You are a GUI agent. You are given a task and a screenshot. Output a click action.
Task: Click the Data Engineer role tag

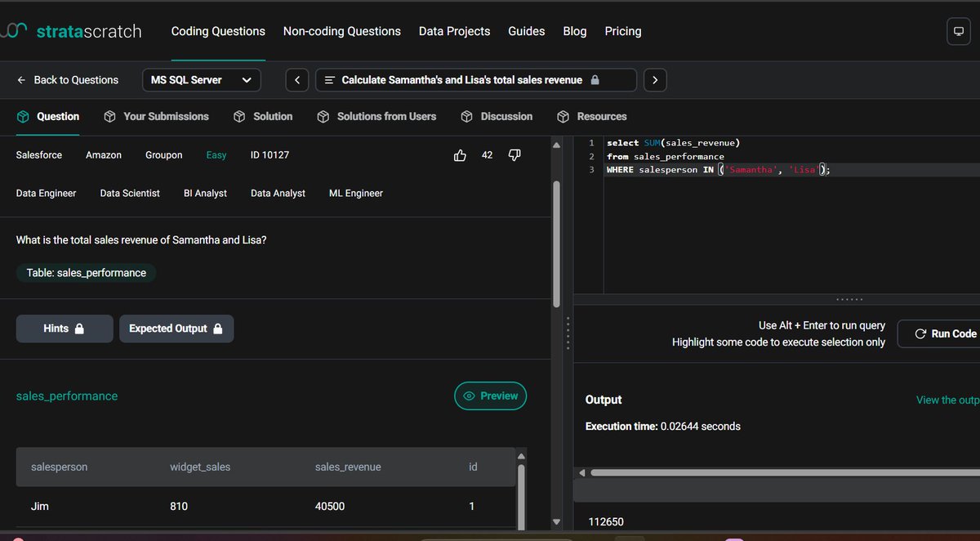pyautogui.click(x=47, y=194)
